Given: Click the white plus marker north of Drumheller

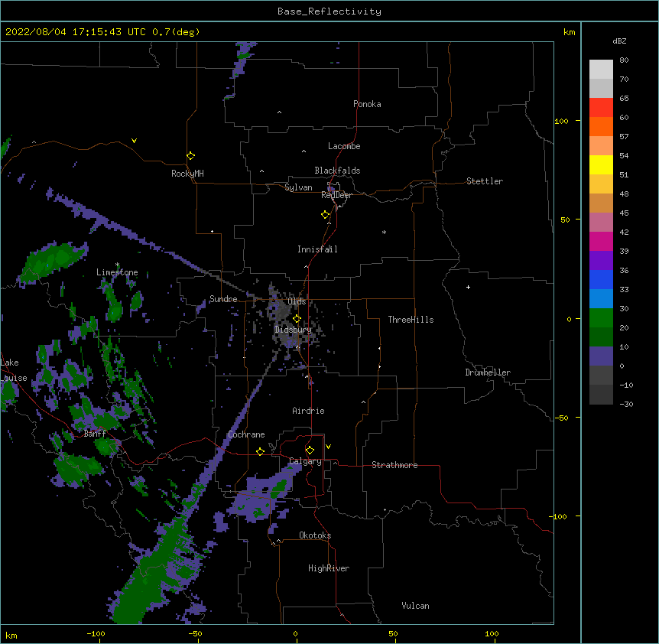Looking at the screenshot, I should click(468, 287).
